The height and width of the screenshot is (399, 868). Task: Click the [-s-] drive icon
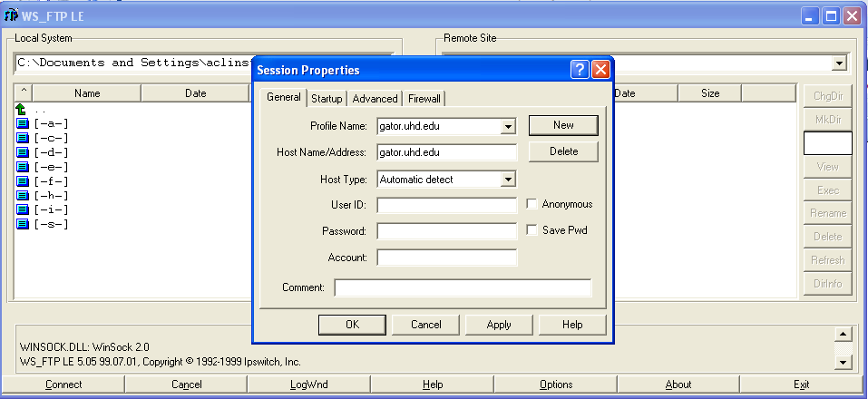(x=23, y=224)
